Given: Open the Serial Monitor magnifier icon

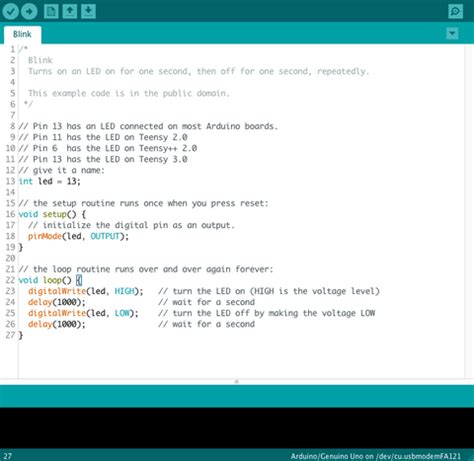Looking at the screenshot, I should (x=455, y=11).
